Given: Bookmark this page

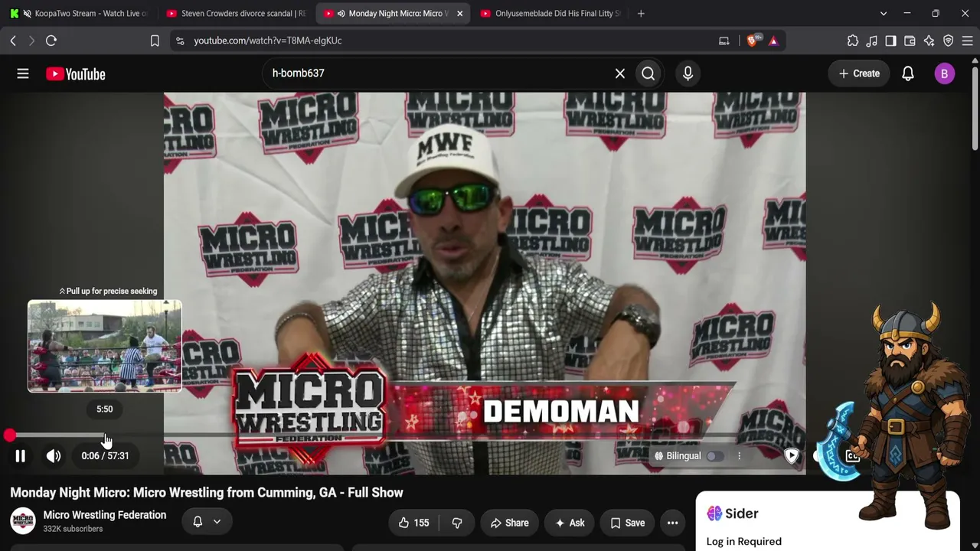Looking at the screenshot, I should pos(155,41).
